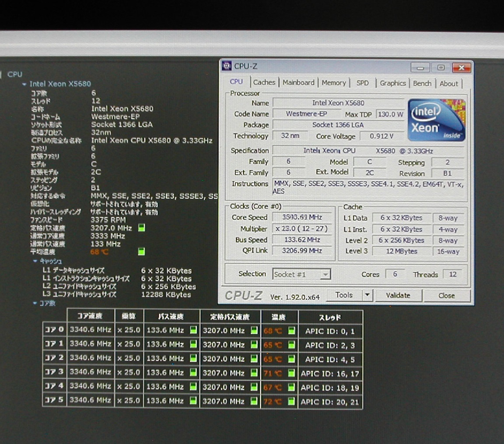This screenshot has height=444, width=504.
Task: Click the temperature graph icon in コア 3 row
Action: 291,373
